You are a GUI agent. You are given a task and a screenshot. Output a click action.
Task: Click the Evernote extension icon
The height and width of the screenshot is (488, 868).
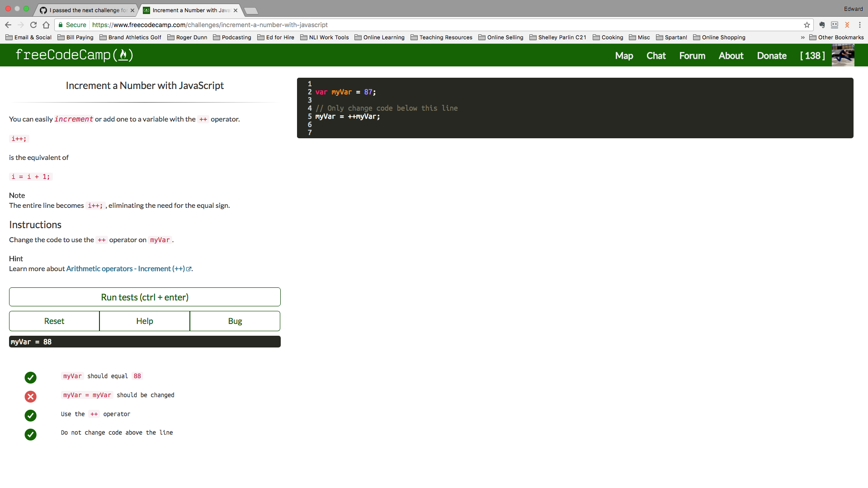822,25
